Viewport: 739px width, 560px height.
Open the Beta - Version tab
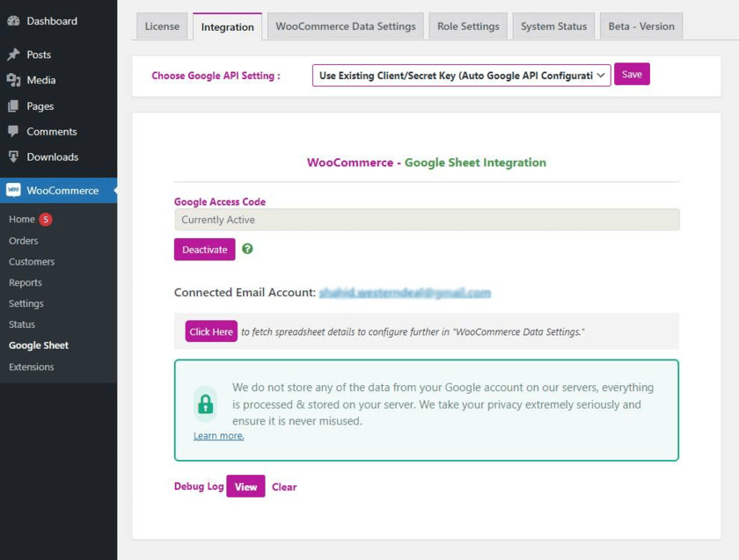pos(641,25)
